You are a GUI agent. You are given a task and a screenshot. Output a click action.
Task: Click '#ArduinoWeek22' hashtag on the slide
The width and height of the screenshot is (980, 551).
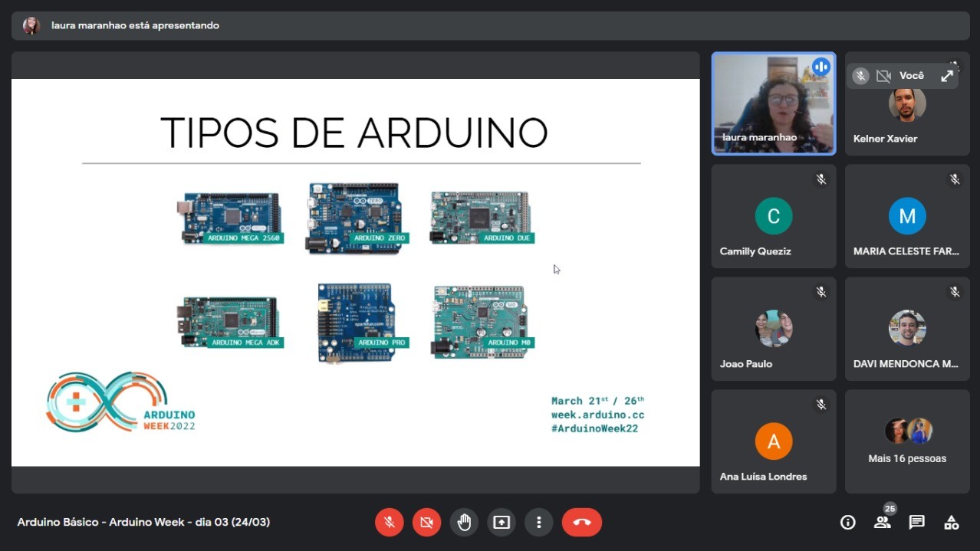point(595,428)
